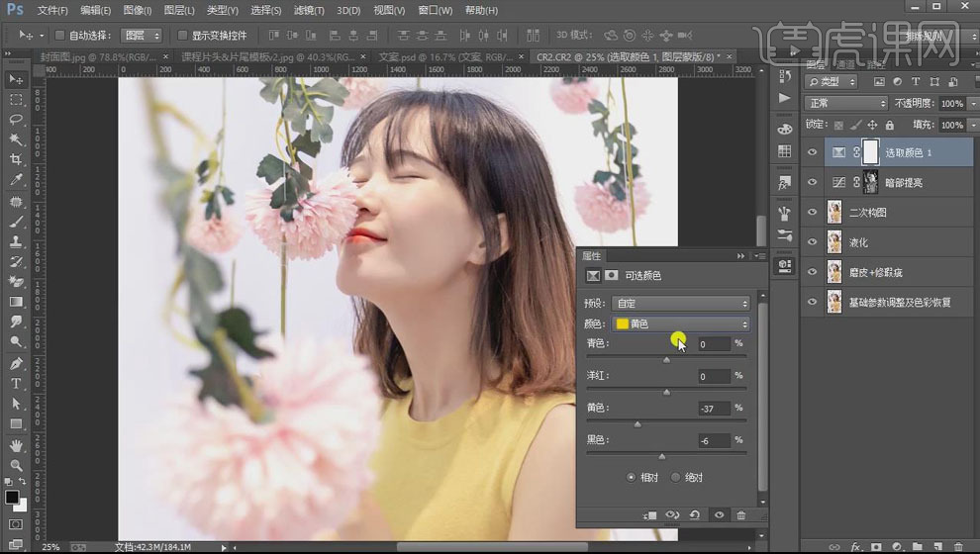Click the 黄色 slider handle
Image resolution: width=980 pixels, height=554 pixels.
pyautogui.click(x=637, y=423)
